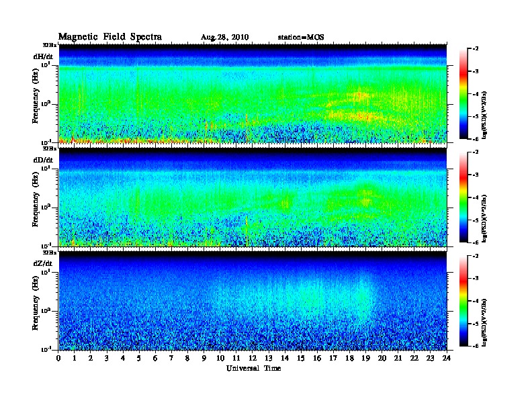The width and height of the screenshot is (532, 411).
Task: Click the hour 15 tick label
Action: [x=301, y=358]
